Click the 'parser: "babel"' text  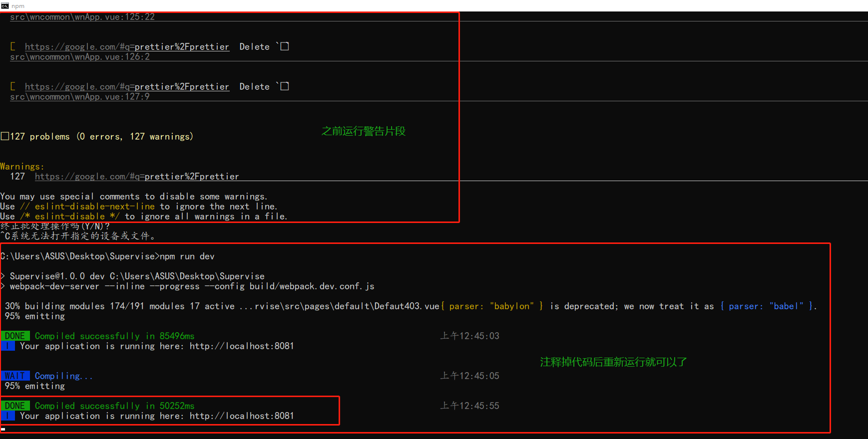pyautogui.click(x=766, y=306)
